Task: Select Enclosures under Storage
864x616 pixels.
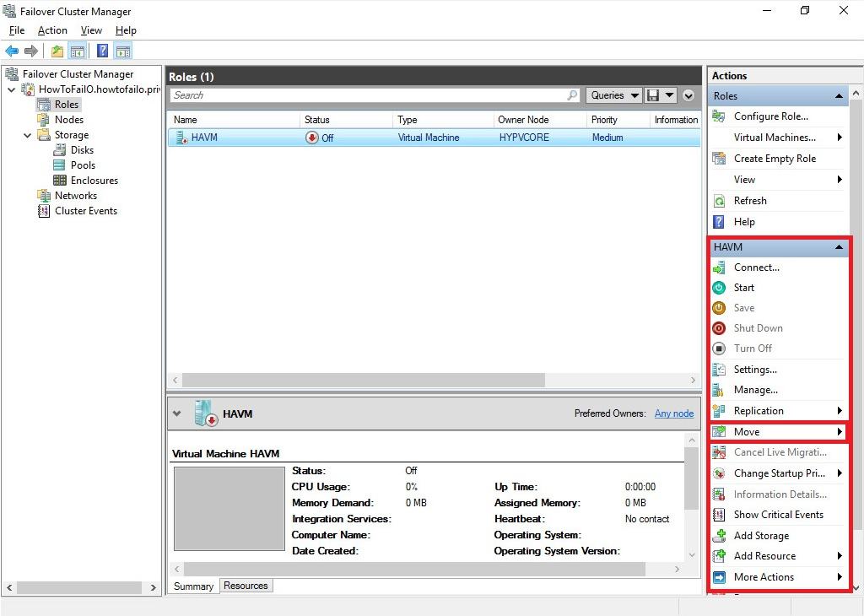Action: [94, 181]
